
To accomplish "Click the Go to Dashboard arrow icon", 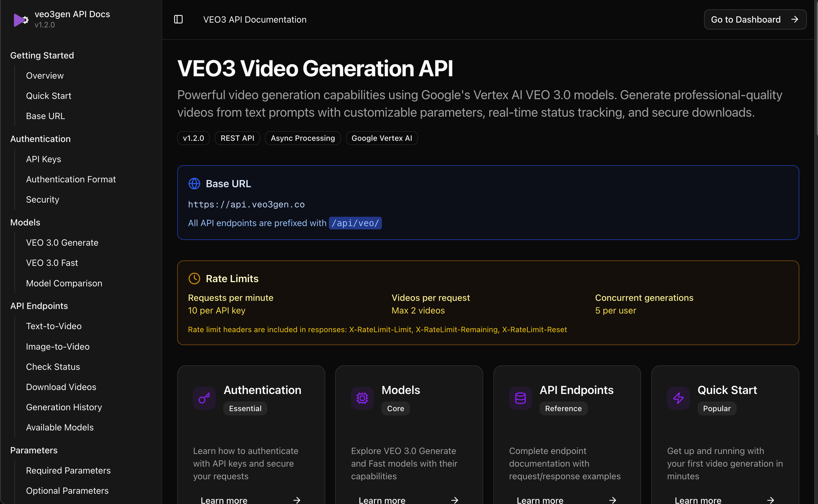I will point(795,19).
